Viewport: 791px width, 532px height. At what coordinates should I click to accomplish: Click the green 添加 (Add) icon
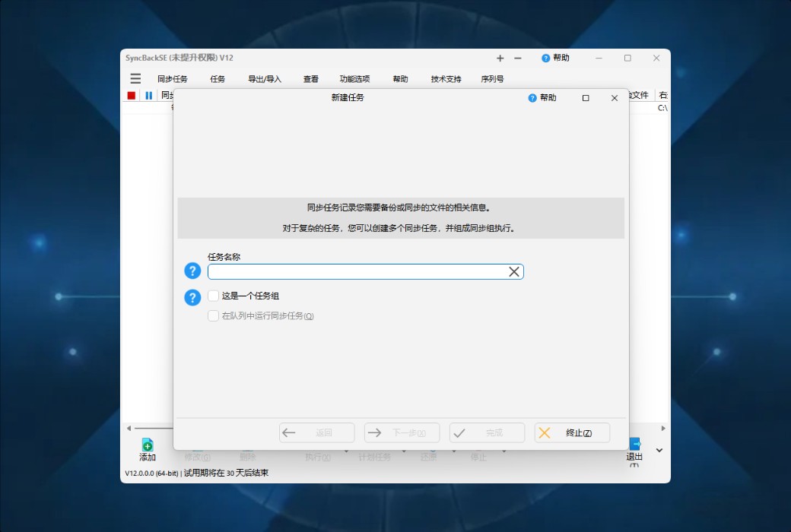point(147,445)
